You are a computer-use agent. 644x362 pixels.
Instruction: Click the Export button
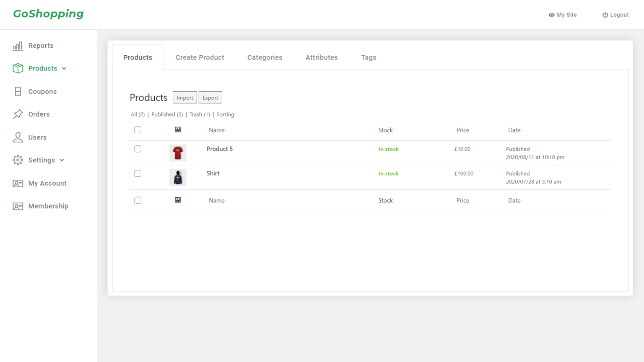(210, 97)
